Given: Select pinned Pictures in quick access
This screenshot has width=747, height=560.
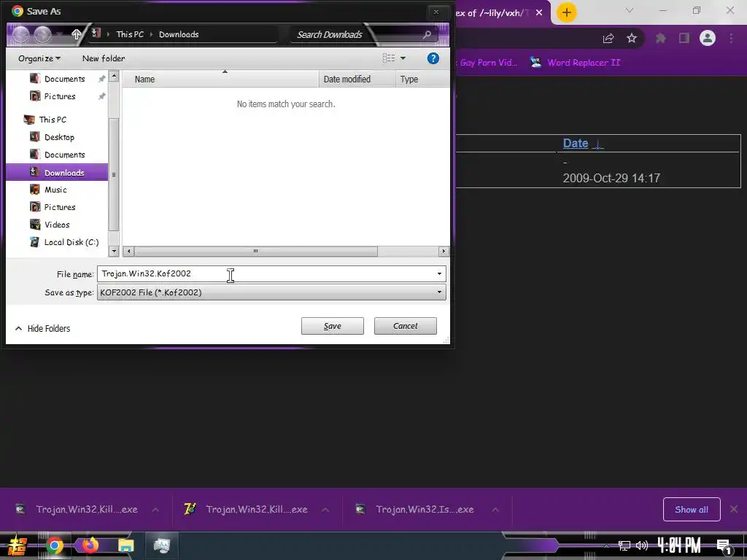Looking at the screenshot, I should point(59,96).
